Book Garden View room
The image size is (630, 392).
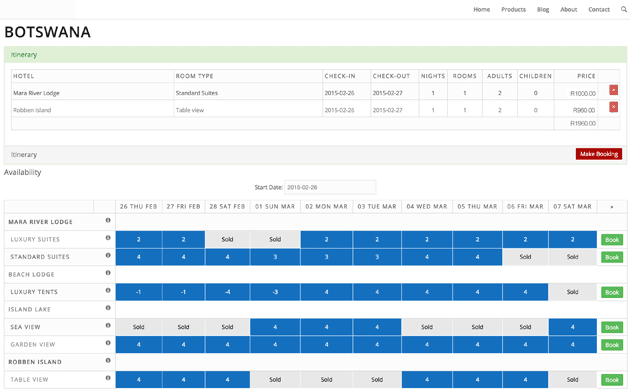point(612,345)
